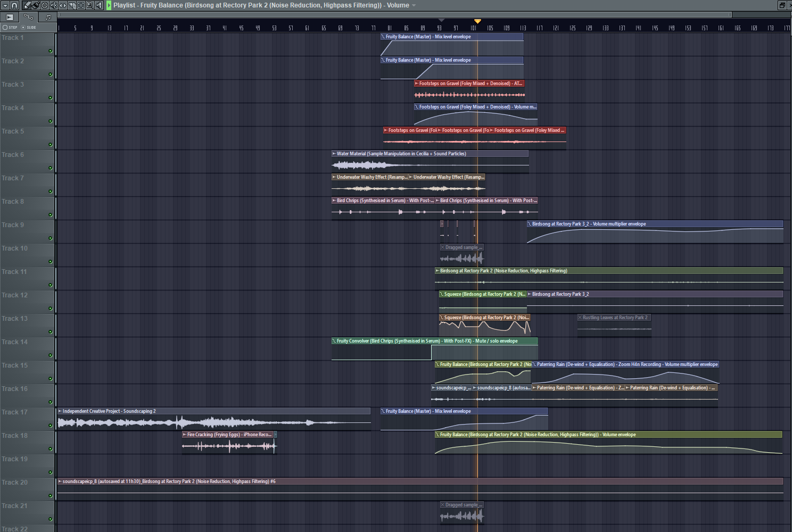Select the Draw pencil tool
This screenshot has width=792, height=532.
[27, 5]
